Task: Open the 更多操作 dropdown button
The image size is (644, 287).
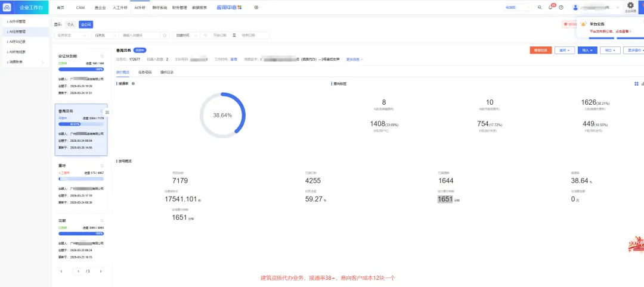Action: tap(634, 50)
